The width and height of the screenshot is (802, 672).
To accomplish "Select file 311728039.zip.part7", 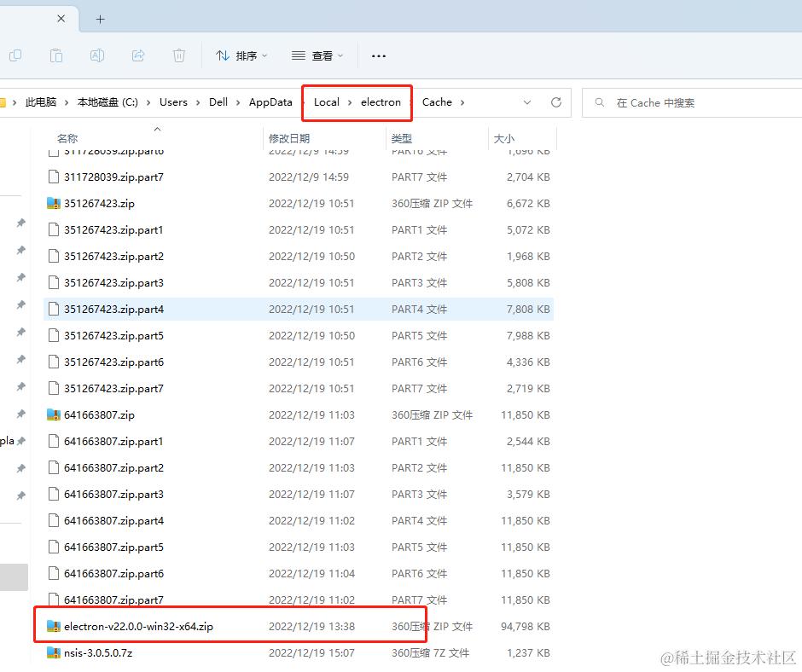I will (x=299, y=177).
